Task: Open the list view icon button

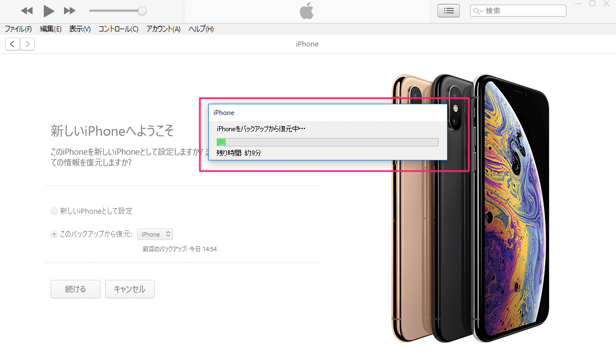Action: (448, 11)
